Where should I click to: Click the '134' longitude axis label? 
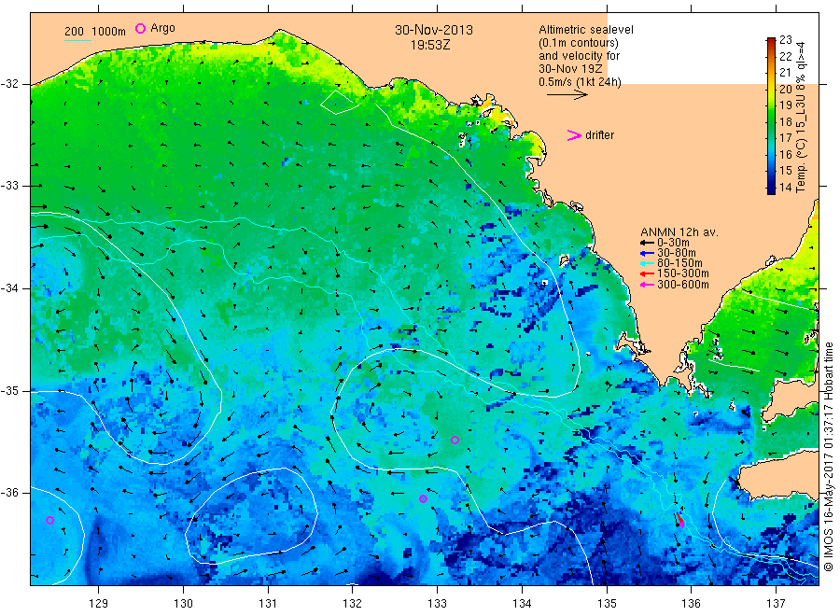coord(522,603)
